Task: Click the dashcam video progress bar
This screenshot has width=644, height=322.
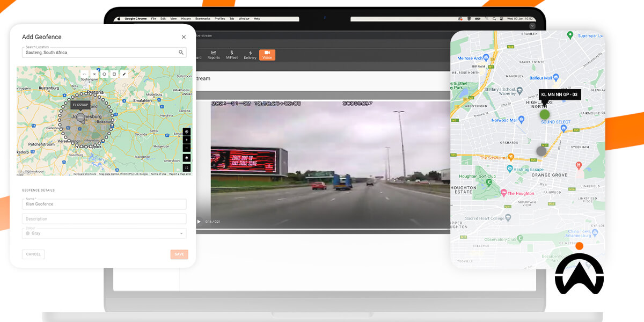Action: pyautogui.click(x=323, y=229)
